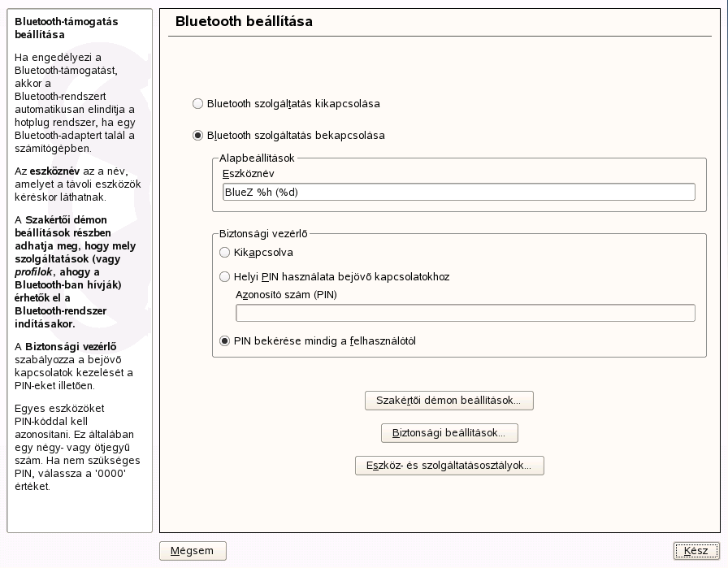This screenshot has width=728, height=568.
Task: Cancel the setup with 'Mégsem'
Action: pos(193,551)
